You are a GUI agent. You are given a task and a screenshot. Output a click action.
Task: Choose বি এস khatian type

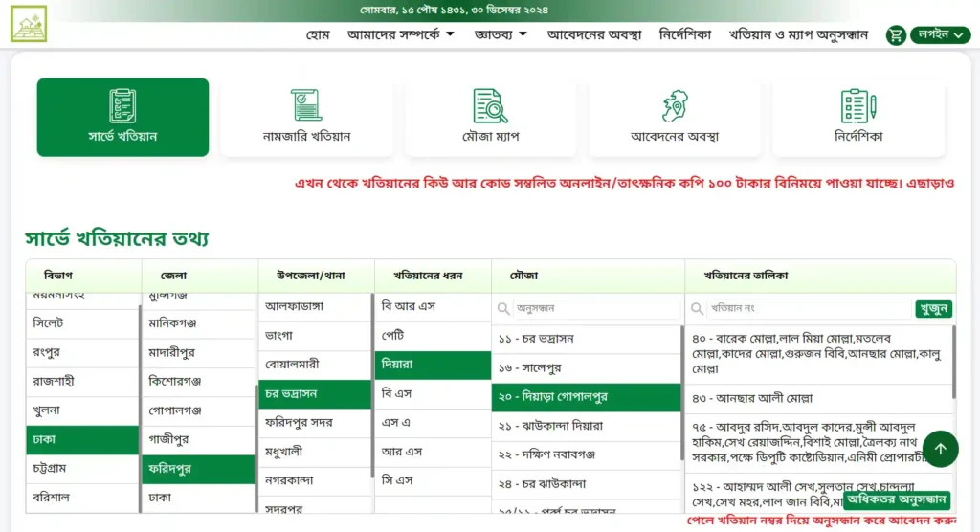tap(433, 394)
